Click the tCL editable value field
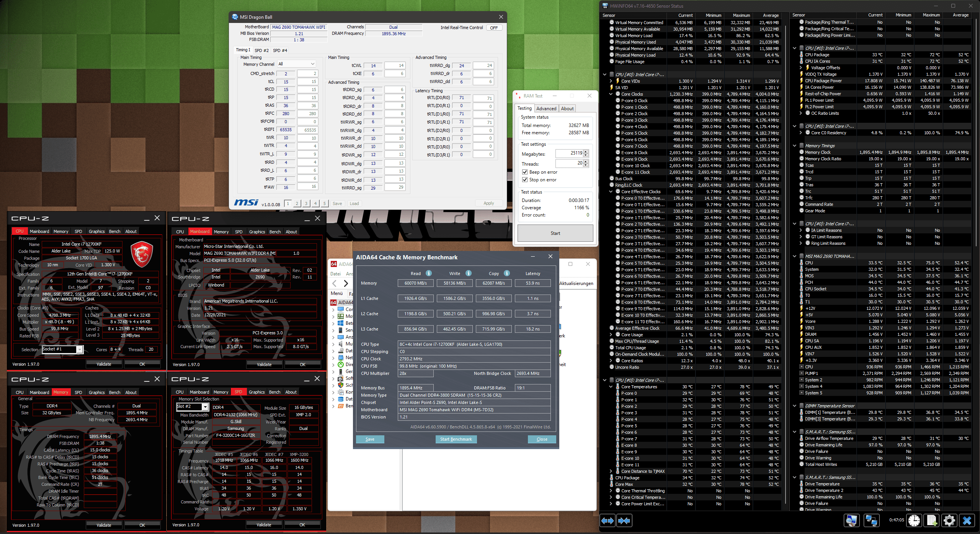The width and height of the screenshot is (980, 534). coord(307,81)
